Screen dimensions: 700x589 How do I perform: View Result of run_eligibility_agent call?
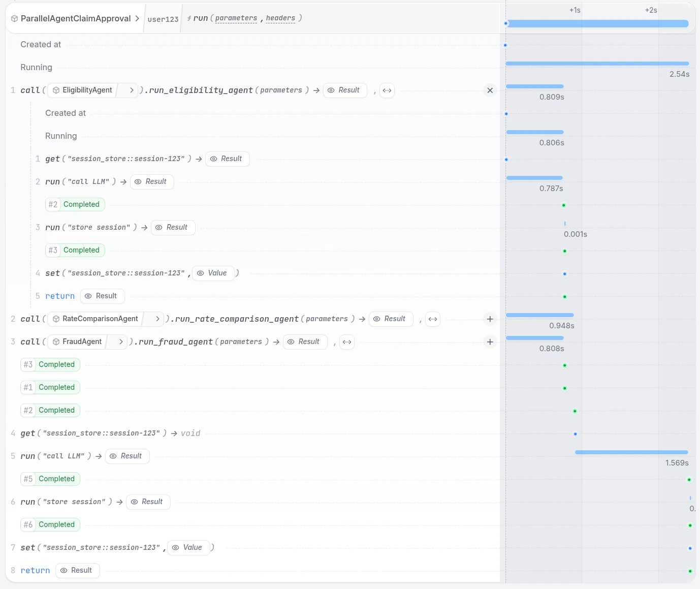point(344,90)
